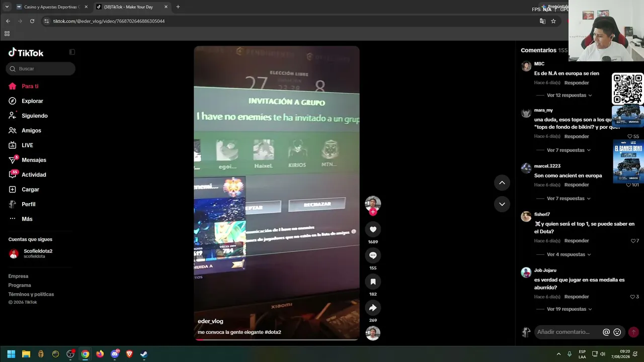644x362 pixels.
Task: Open Windows Start menu
Action: pos(11,354)
